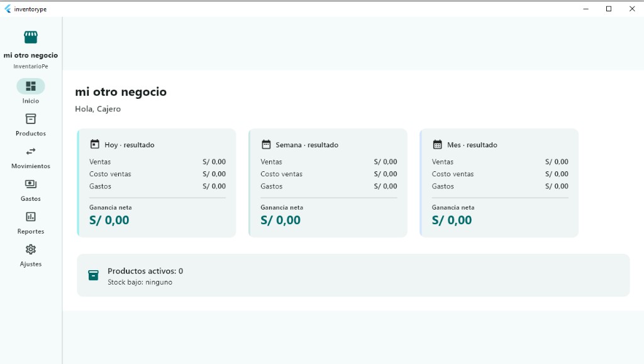Image resolution: width=644 pixels, height=364 pixels.
Task: Click Ventas amount in Semana card
Action: tap(386, 162)
